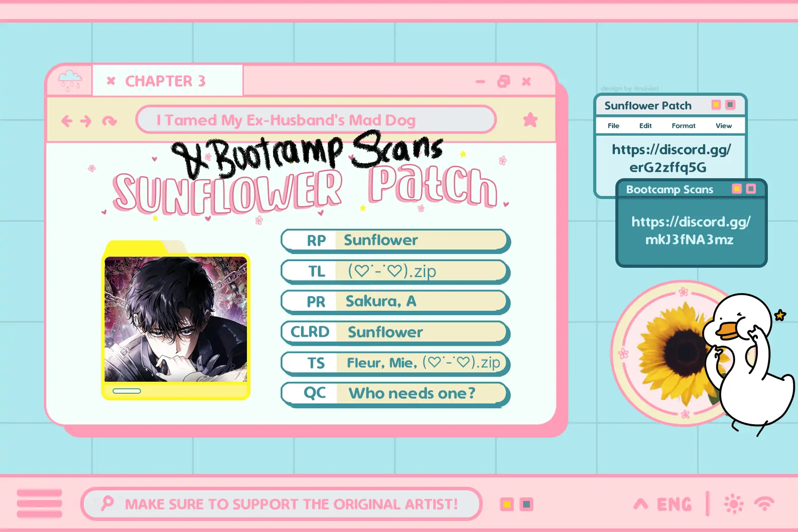
Task: Click the SUNFLOWER Patch logo heading
Action: click(306, 191)
